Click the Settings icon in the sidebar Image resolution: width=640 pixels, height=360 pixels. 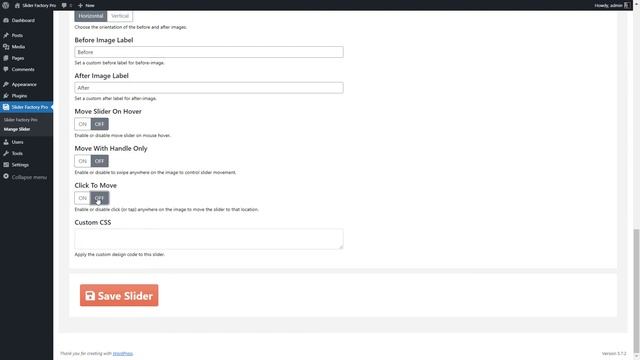coord(6,165)
